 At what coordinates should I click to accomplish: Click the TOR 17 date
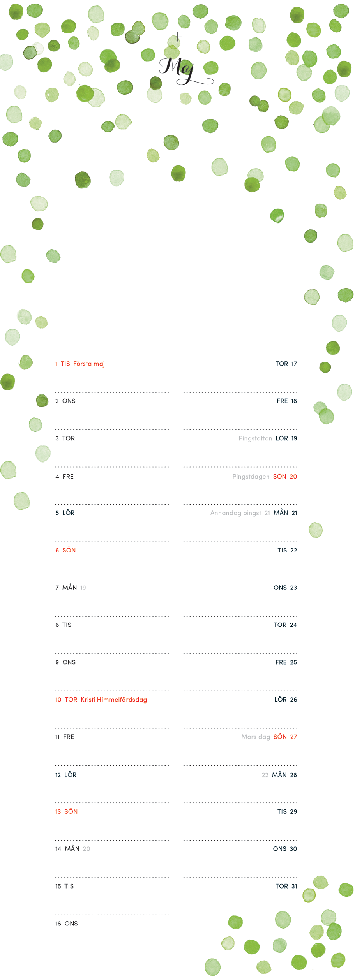286,364
